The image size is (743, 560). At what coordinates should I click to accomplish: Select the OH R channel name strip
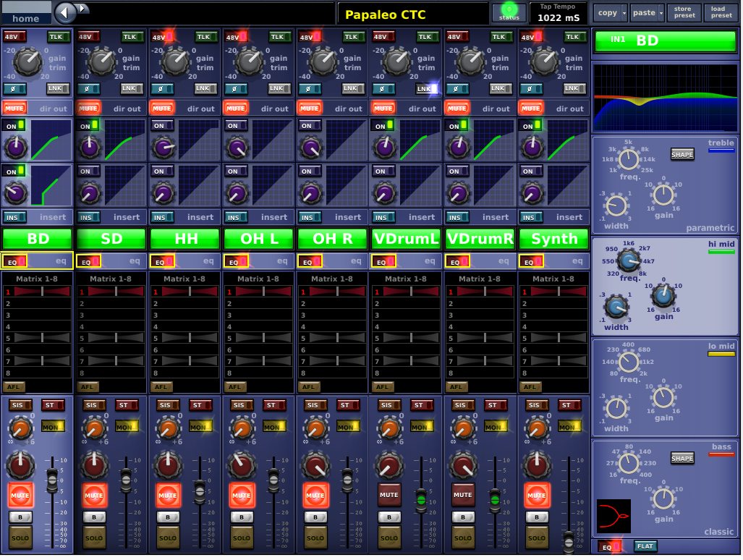pyautogui.click(x=332, y=239)
